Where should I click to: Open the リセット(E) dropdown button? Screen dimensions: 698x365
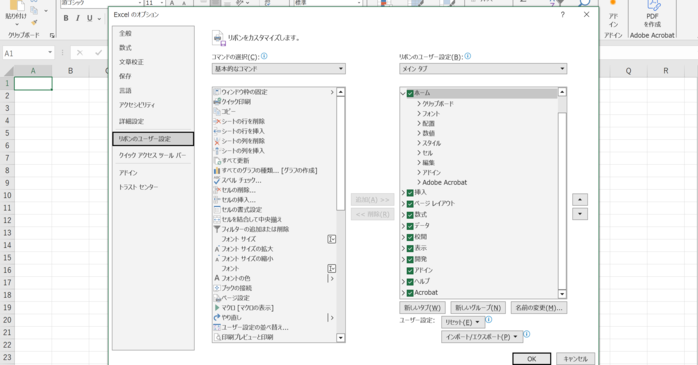[x=463, y=322]
